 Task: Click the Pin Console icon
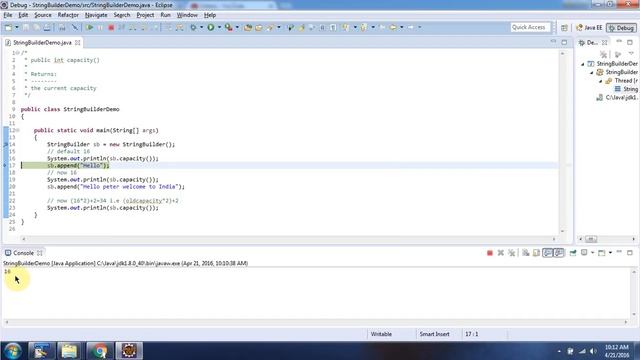point(573,253)
